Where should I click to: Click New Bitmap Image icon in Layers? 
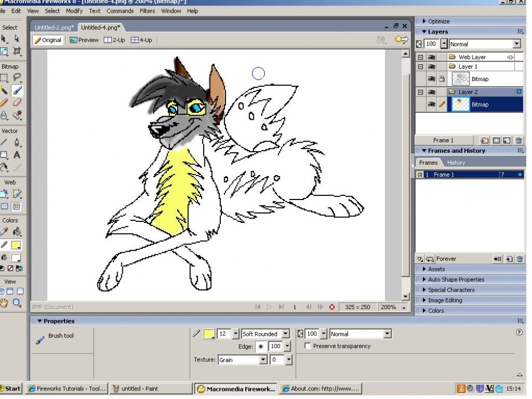(x=506, y=140)
